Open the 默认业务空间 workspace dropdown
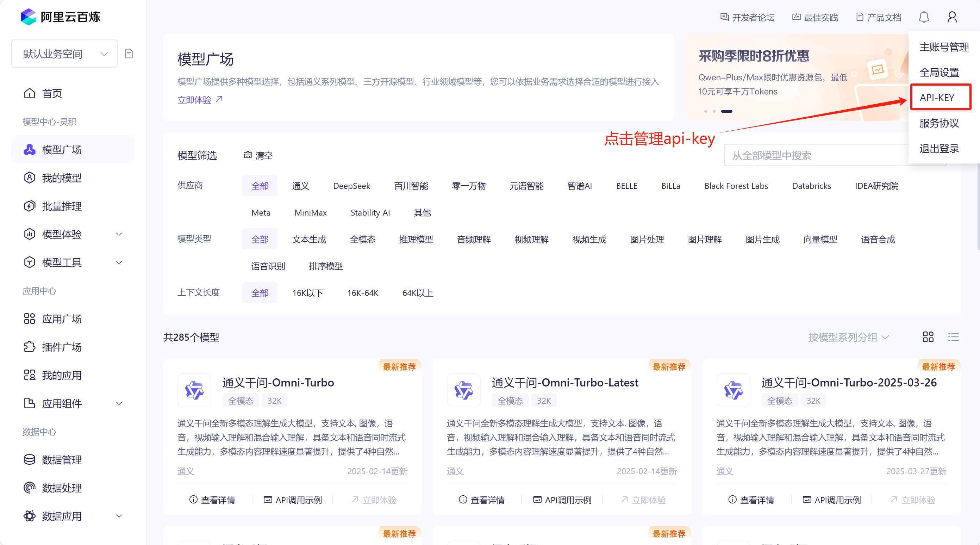This screenshot has height=545, width=980. click(64, 54)
